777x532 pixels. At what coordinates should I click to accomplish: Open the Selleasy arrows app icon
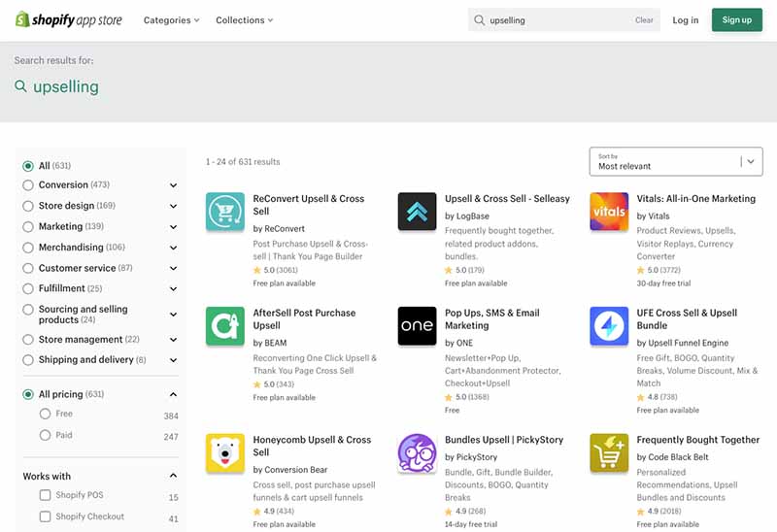tap(418, 212)
